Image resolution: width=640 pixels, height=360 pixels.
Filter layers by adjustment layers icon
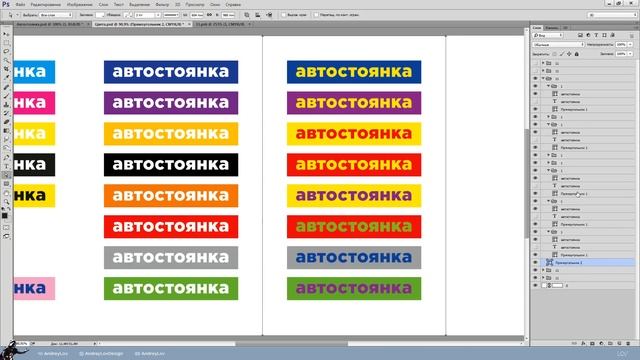tap(588, 36)
